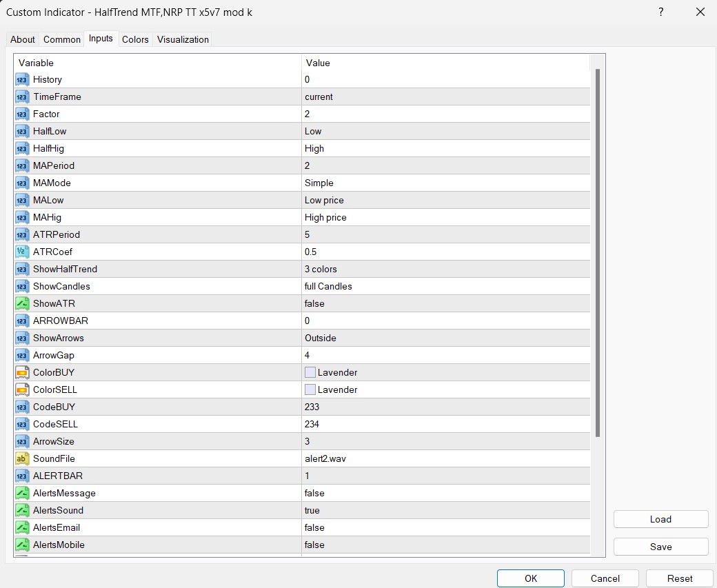Click the integer icon beside History
717x588 pixels.
pyautogui.click(x=22, y=79)
